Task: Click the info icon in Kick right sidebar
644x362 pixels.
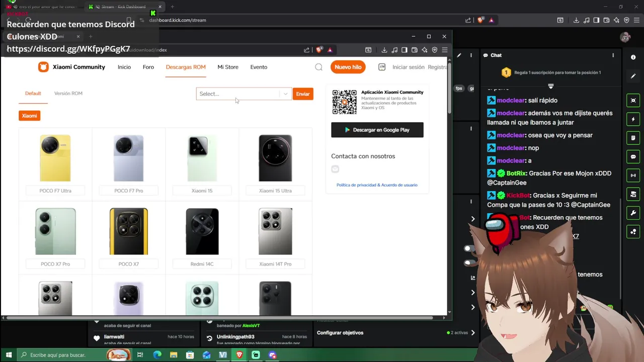Action: (633, 57)
